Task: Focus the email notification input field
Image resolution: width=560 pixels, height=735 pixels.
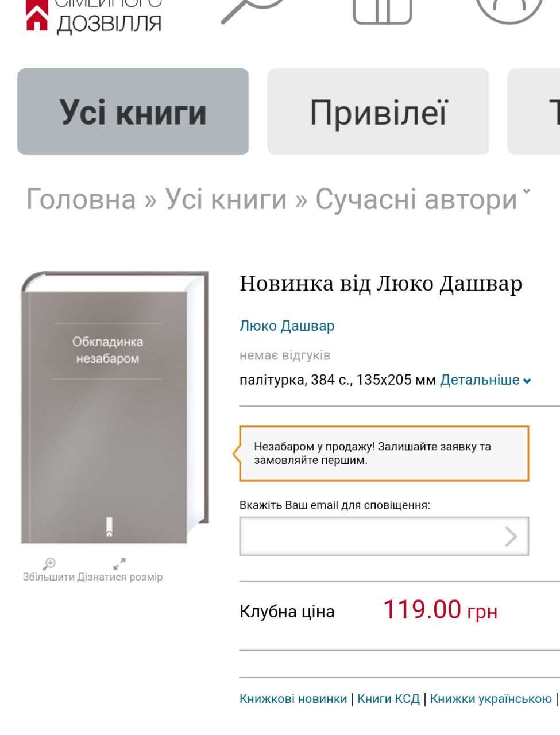Action: coord(384,536)
